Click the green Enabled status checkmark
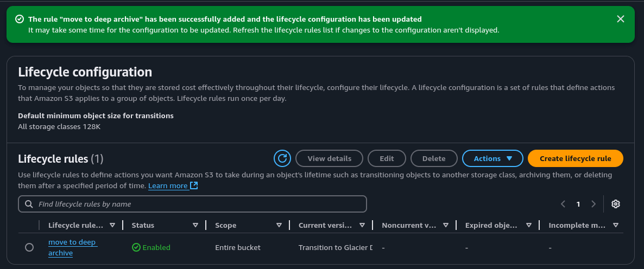This screenshot has height=269, width=644. [136, 247]
